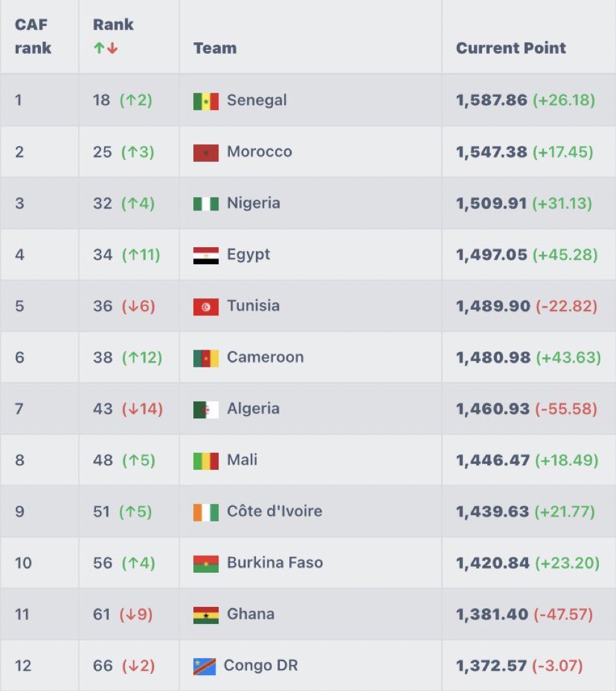Select Senegal's 1,587.86 points value
616x691 pixels.
tap(492, 101)
